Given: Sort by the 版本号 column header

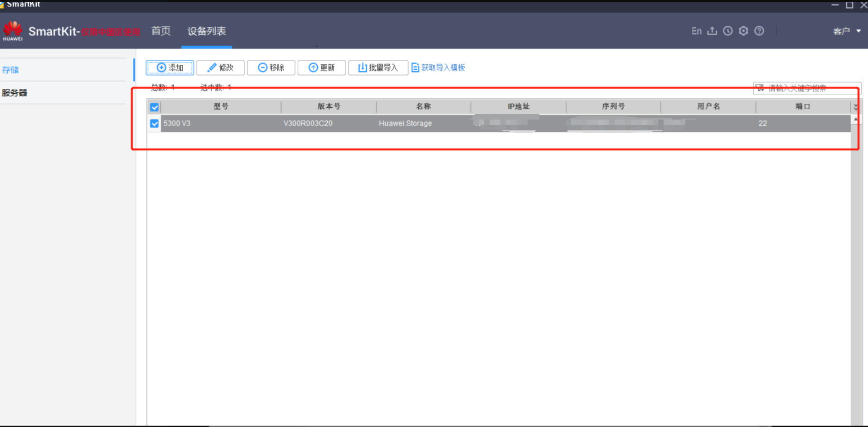Looking at the screenshot, I should pos(329,106).
